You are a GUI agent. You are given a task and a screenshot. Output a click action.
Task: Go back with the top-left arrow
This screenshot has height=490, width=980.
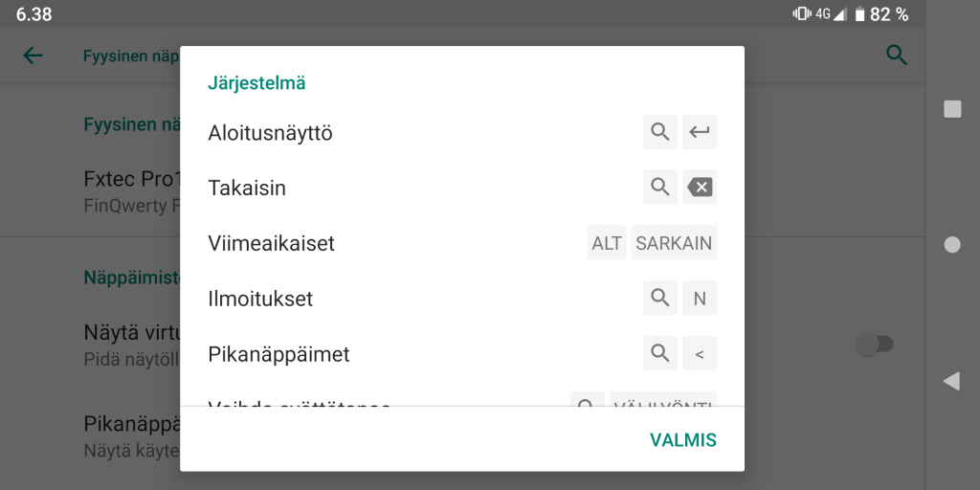[33, 56]
